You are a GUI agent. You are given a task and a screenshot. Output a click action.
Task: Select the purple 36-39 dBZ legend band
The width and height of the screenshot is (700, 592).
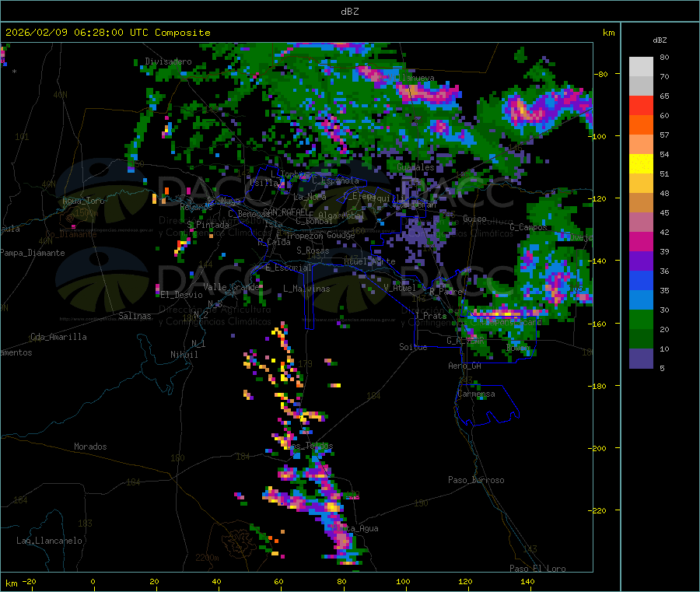(x=641, y=261)
